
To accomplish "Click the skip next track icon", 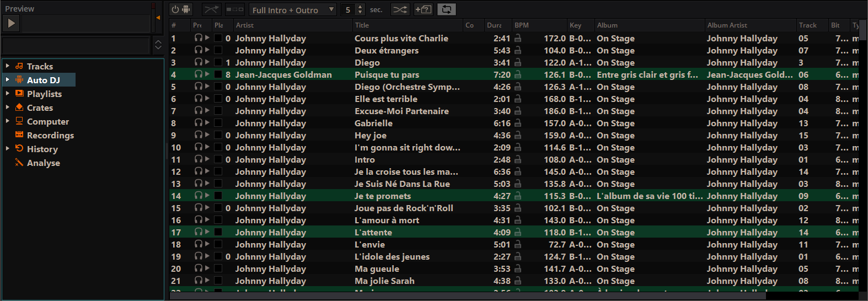I will 235,9.
